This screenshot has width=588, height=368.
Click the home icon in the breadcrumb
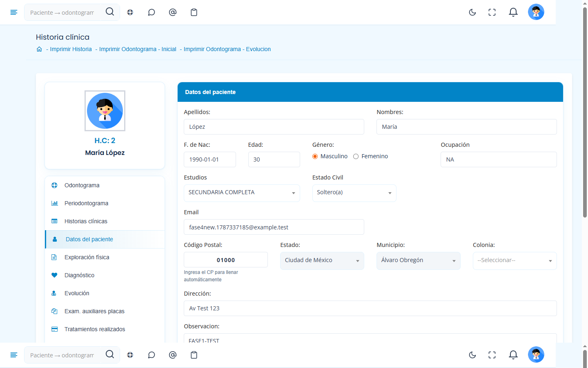(x=39, y=49)
